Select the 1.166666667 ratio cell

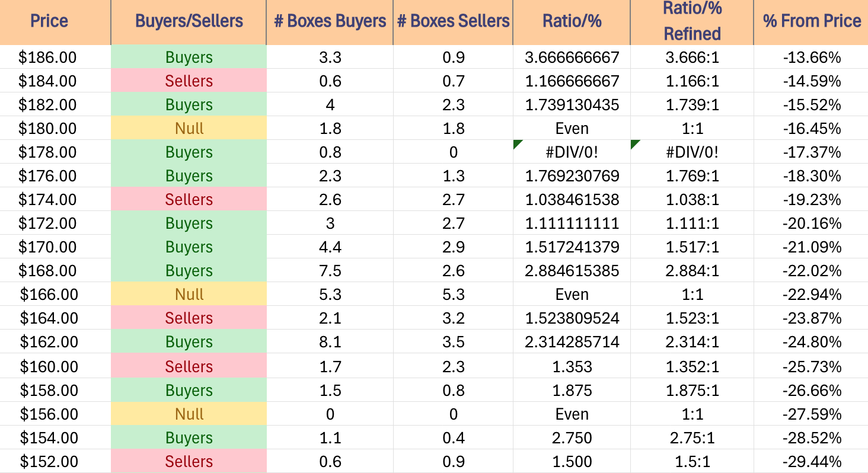pyautogui.click(x=572, y=81)
